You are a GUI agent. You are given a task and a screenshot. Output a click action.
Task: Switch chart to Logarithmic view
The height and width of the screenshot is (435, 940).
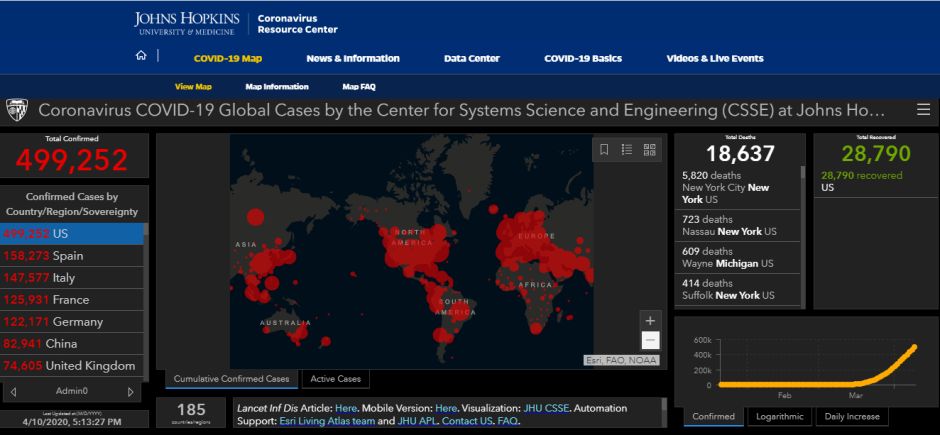click(x=780, y=416)
